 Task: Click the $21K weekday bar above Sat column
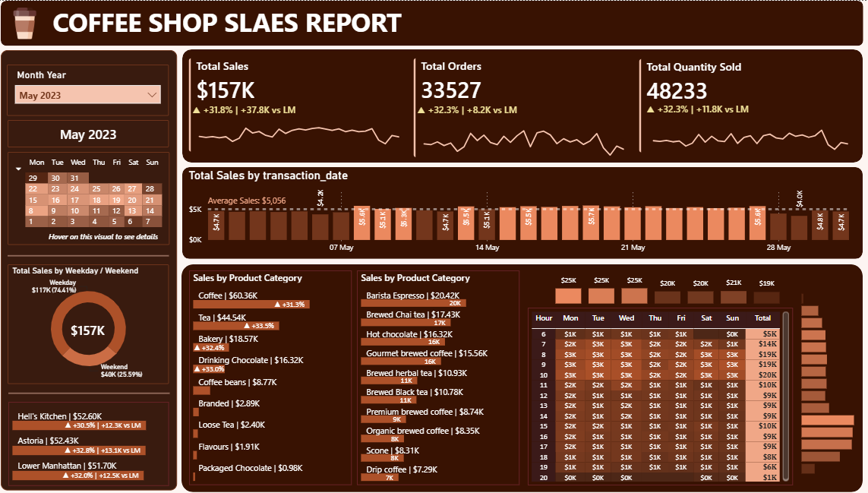(734, 297)
